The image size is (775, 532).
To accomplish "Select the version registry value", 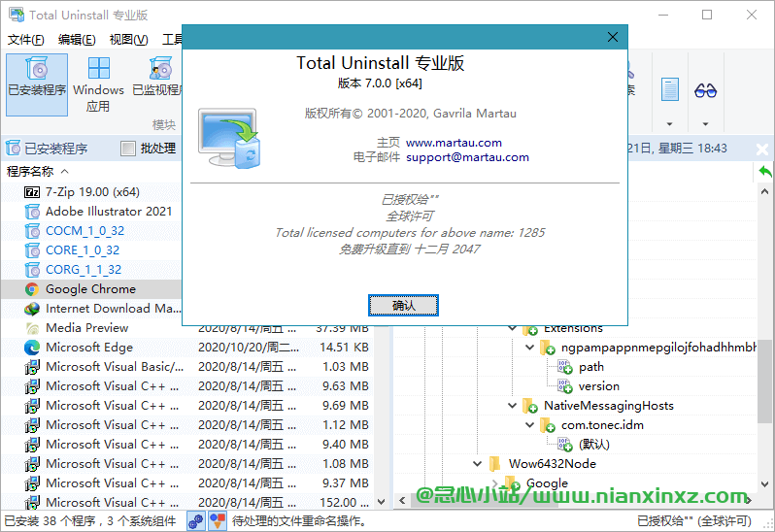I will 599,386.
